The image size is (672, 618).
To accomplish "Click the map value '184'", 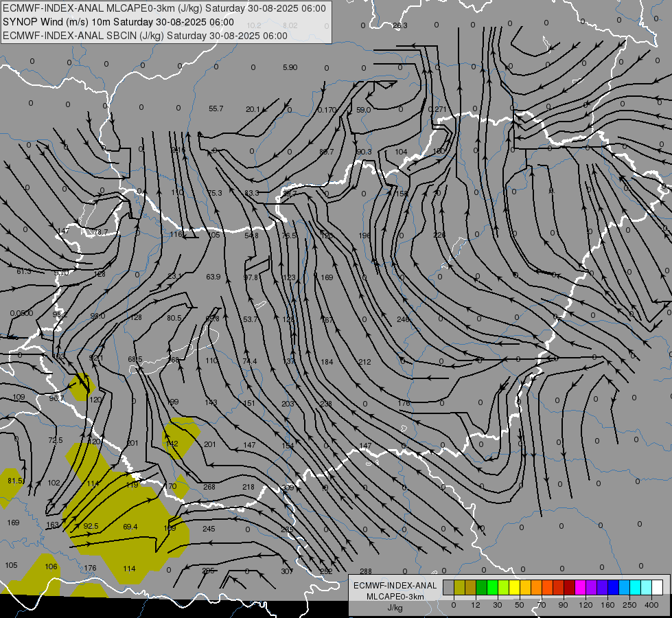I will [x=327, y=362].
